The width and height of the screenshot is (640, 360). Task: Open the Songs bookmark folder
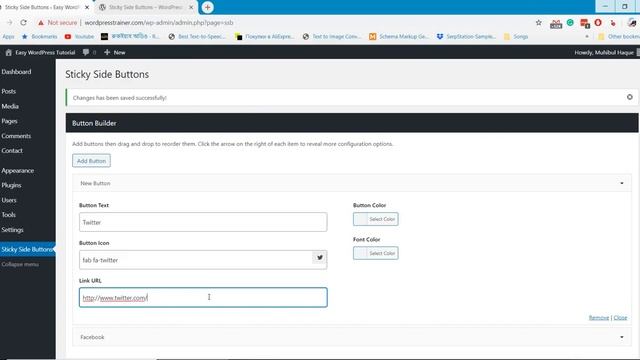[516, 36]
